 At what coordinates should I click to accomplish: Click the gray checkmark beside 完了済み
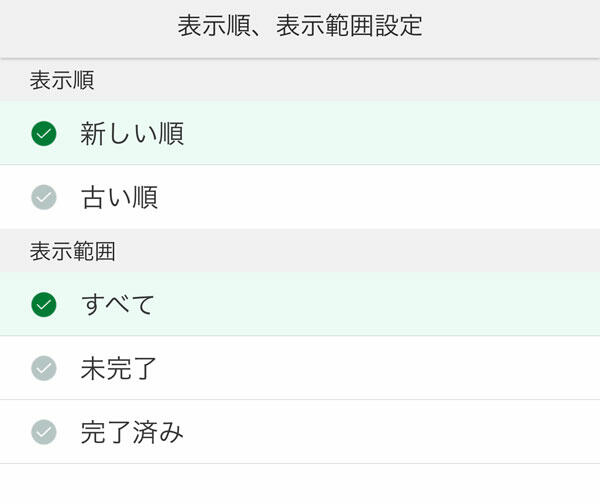tap(43, 432)
